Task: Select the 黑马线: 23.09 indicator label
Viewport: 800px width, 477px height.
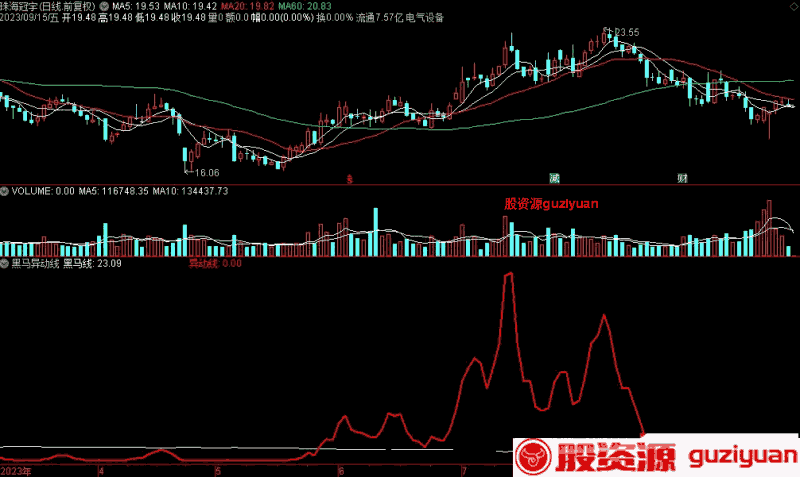Action: coord(92,264)
